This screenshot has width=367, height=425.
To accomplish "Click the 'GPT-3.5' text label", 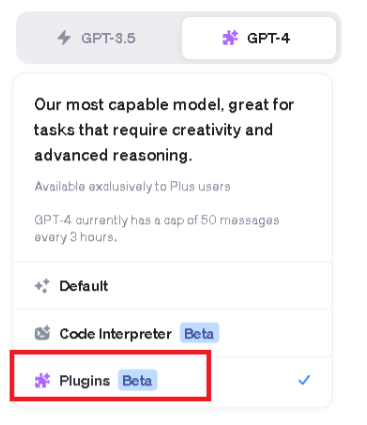I will [x=108, y=38].
